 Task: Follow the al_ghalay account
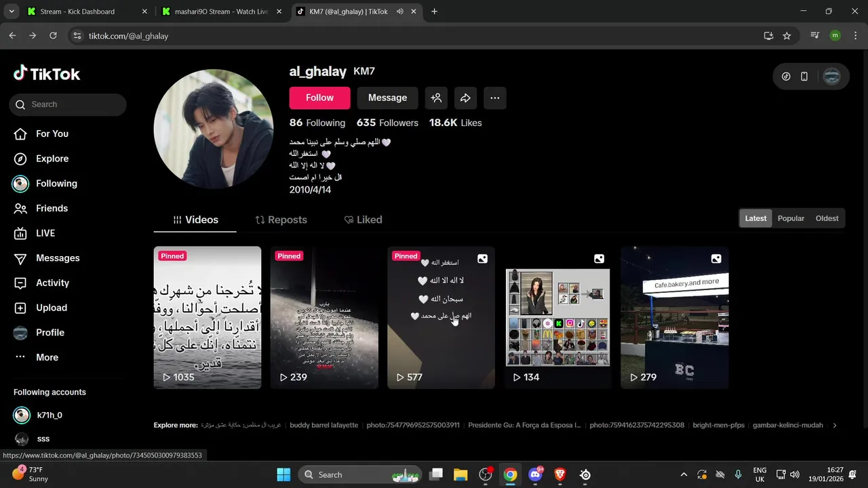pos(319,98)
